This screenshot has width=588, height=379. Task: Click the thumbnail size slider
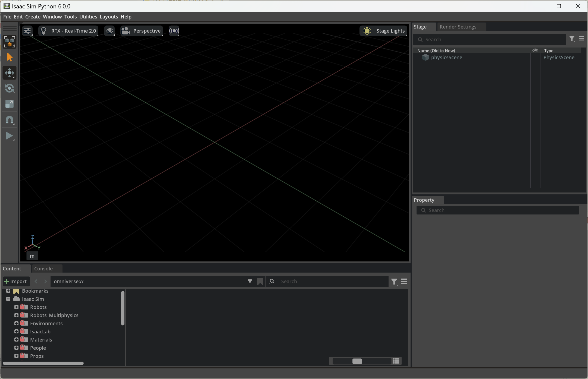click(362, 361)
